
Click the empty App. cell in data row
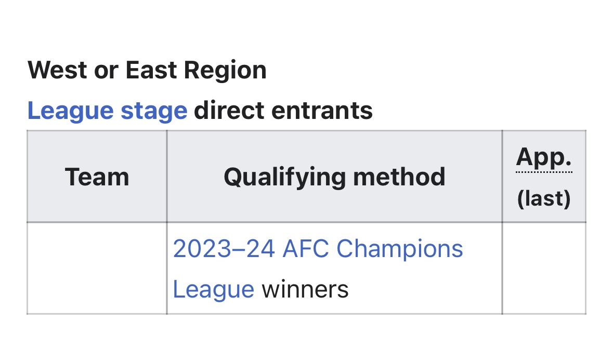pyautogui.click(x=544, y=268)
